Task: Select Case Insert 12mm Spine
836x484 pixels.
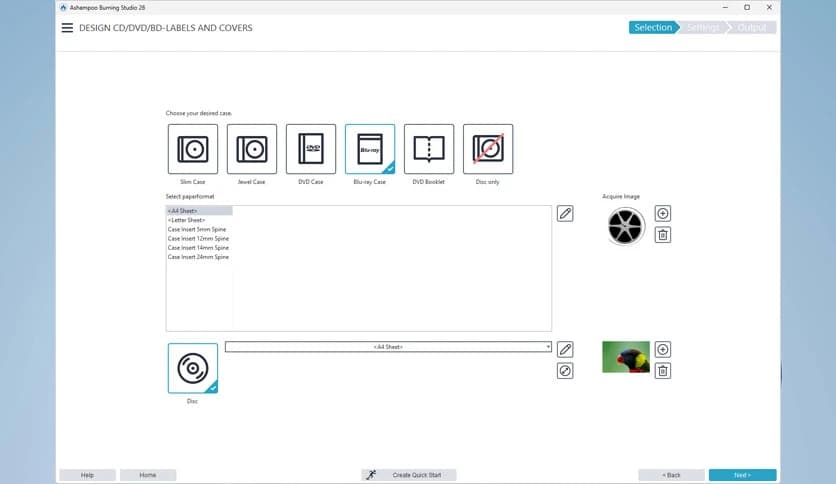Action: 199,238
